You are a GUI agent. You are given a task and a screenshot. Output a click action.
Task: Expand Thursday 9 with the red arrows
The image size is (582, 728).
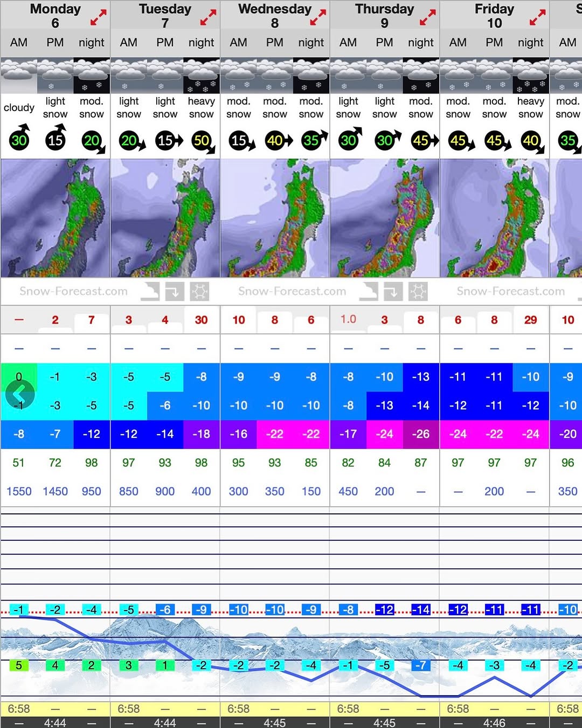427,18
